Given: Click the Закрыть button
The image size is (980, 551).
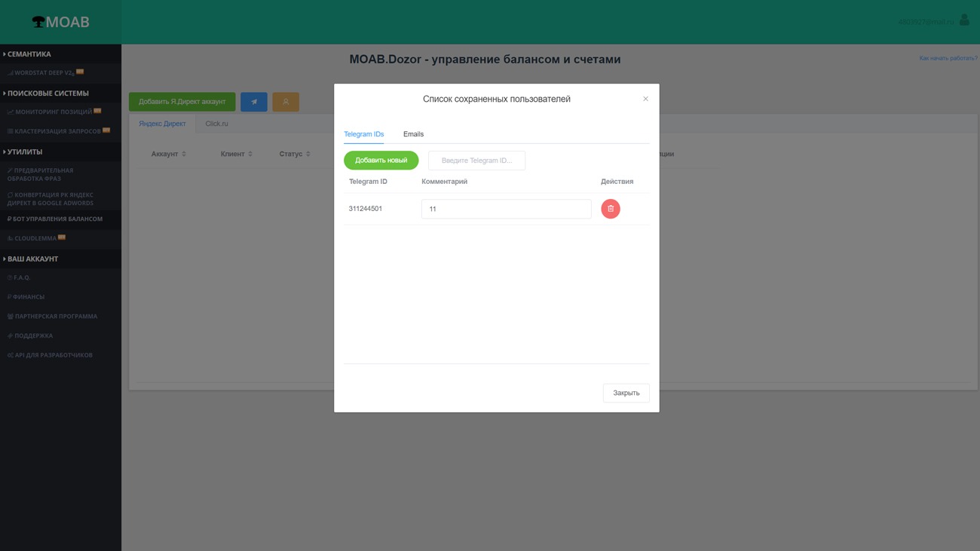Looking at the screenshot, I should tap(626, 393).
